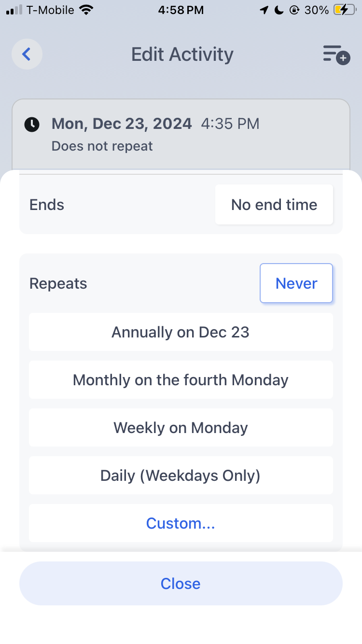362x644 pixels.
Task: Tap the Close button
Action: [181, 584]
